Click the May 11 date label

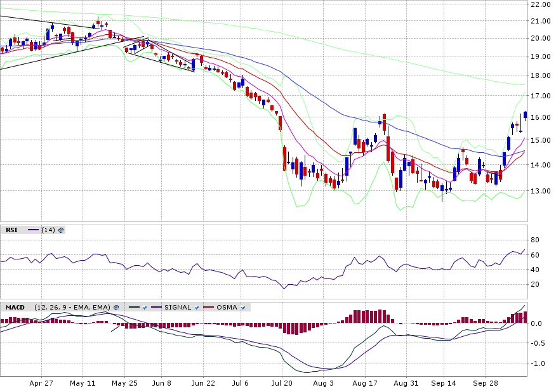(x=83, y=384)
